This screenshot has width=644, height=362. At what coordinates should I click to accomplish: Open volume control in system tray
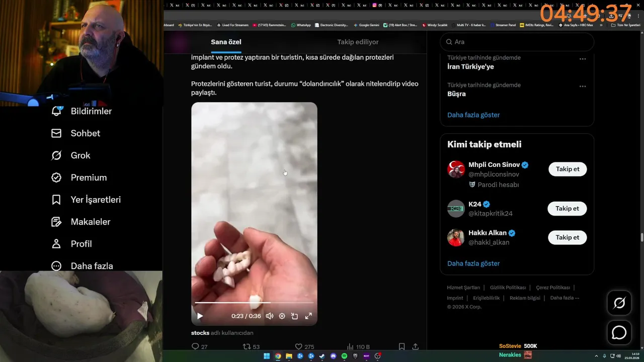click(618, 356)
